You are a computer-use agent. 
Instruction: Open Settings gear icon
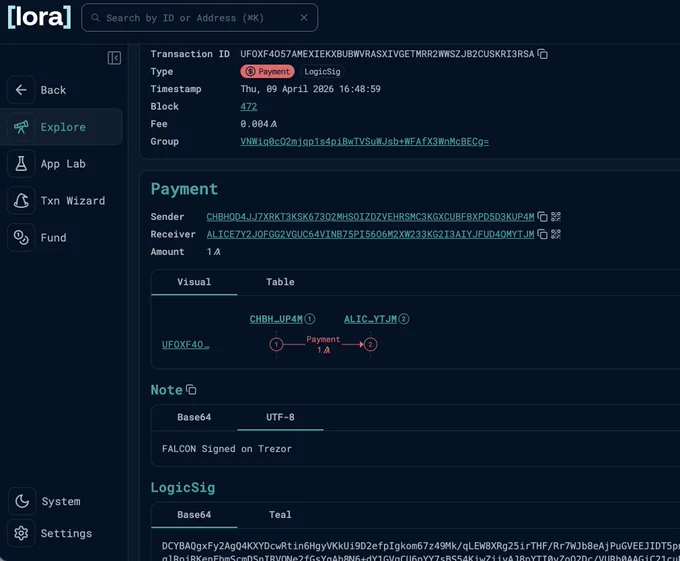[22, 533]
